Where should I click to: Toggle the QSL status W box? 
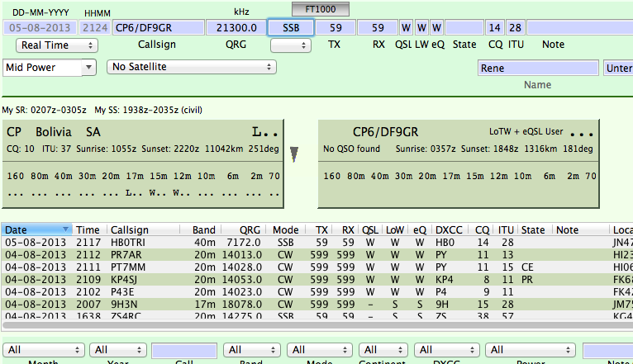point(406,27)
